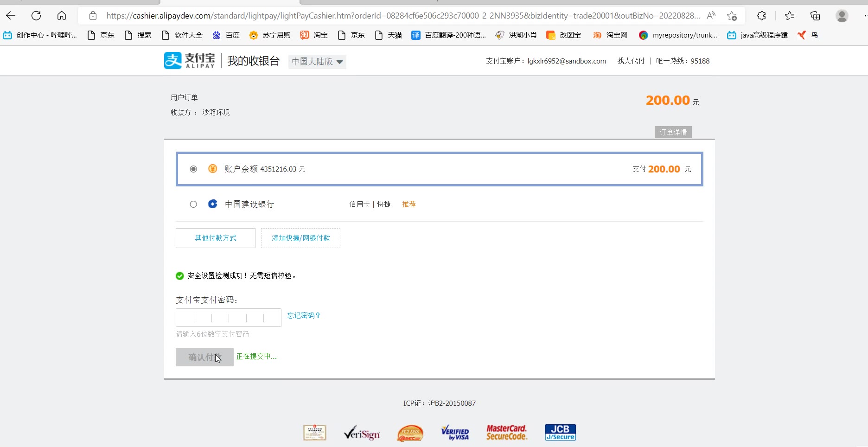The width and height of the screenshot is (868, 447).
Task: Click the 其他付款方式 button
Action: click(x=216, y=238)
